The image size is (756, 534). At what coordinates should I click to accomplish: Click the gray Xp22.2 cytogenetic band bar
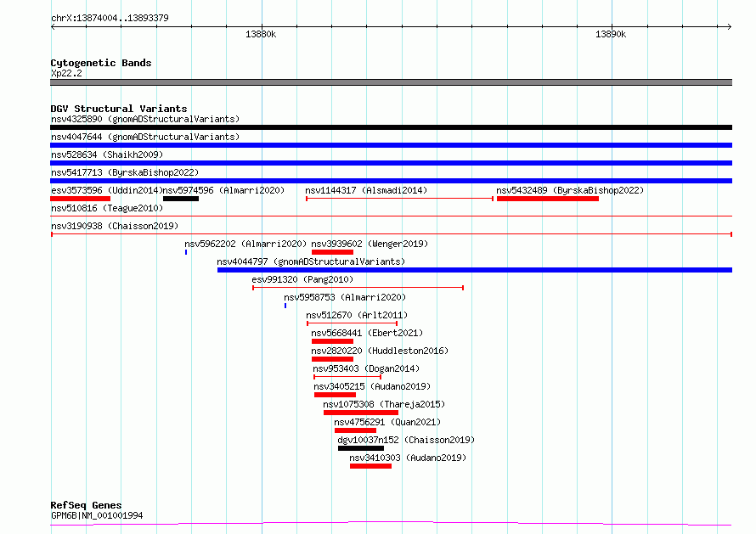(391, 82)
